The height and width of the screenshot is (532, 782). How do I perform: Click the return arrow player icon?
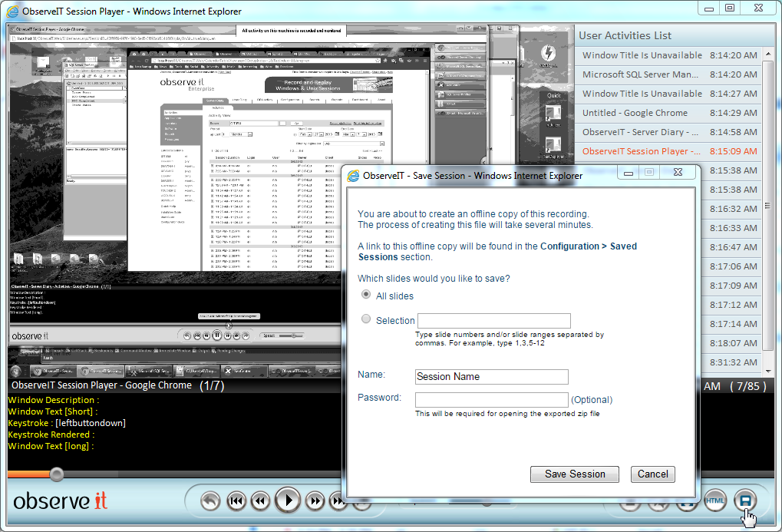210,501
